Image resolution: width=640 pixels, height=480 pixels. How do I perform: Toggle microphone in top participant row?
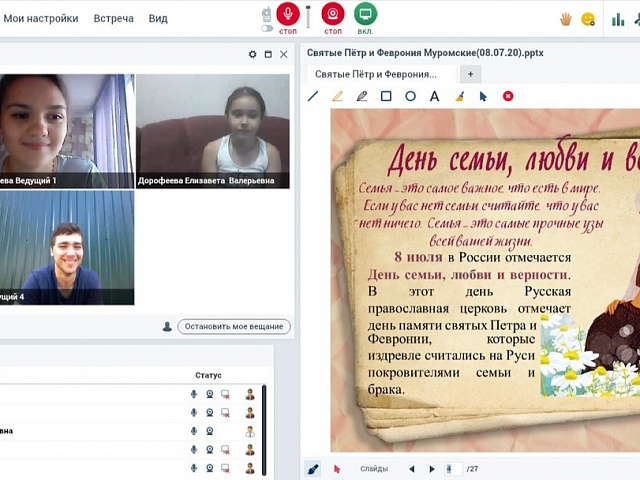pyautogui.click(x=194, y=394)
